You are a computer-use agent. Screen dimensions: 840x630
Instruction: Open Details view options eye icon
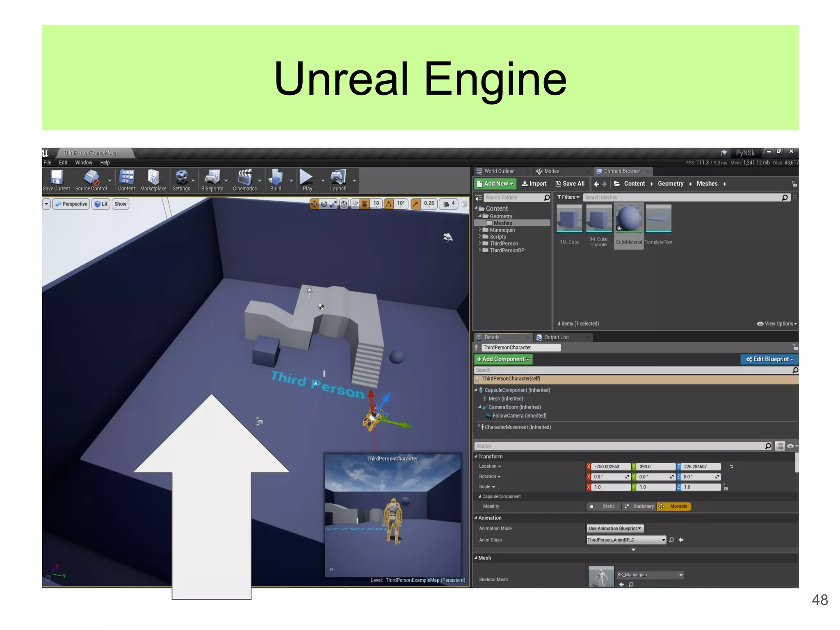click(792, 446)
